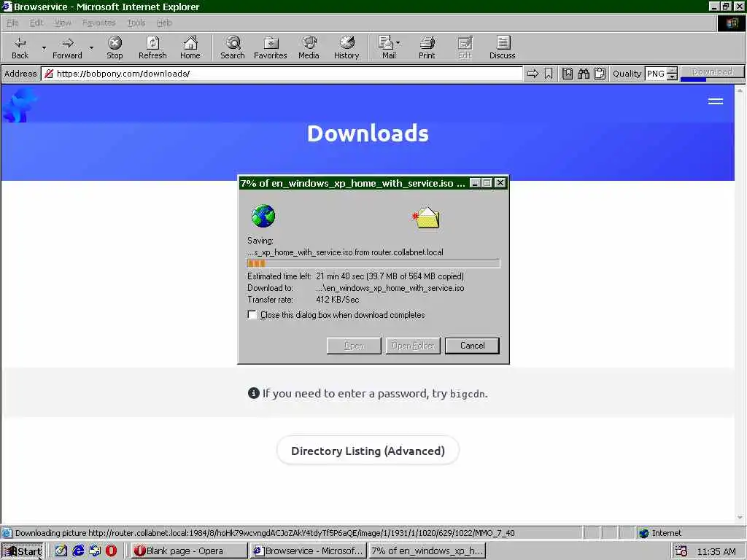Screen dimensions: 747x560
Task: Click the bookmarks book icon
Action: [x=567, y=74]
